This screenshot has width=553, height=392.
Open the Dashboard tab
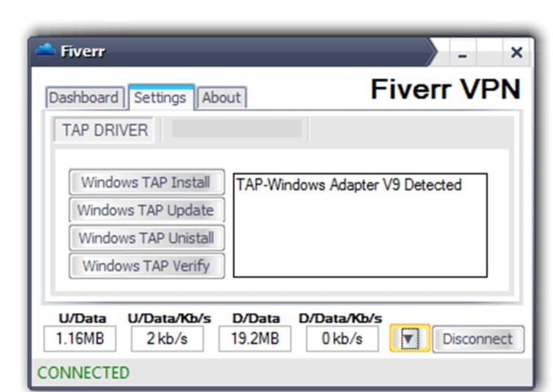point(85,98)
